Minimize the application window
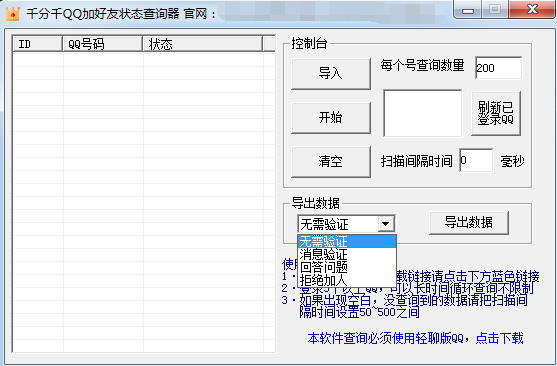 [x=468, y=10]
